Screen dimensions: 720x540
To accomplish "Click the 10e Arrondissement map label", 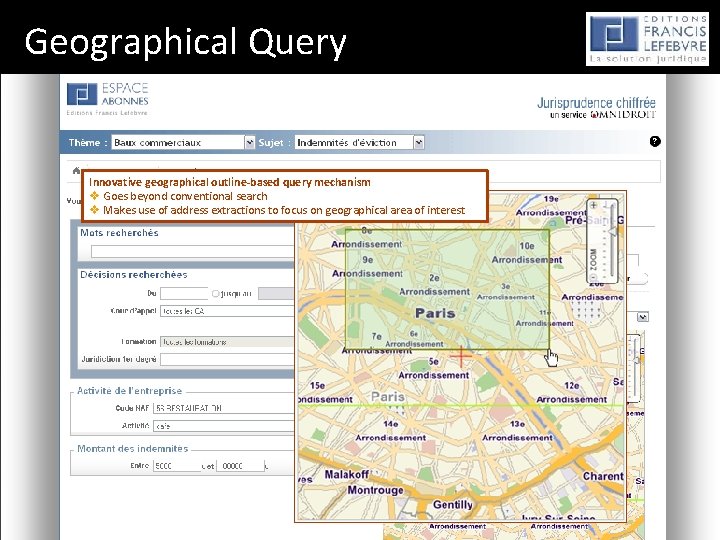I will [527, 253].
